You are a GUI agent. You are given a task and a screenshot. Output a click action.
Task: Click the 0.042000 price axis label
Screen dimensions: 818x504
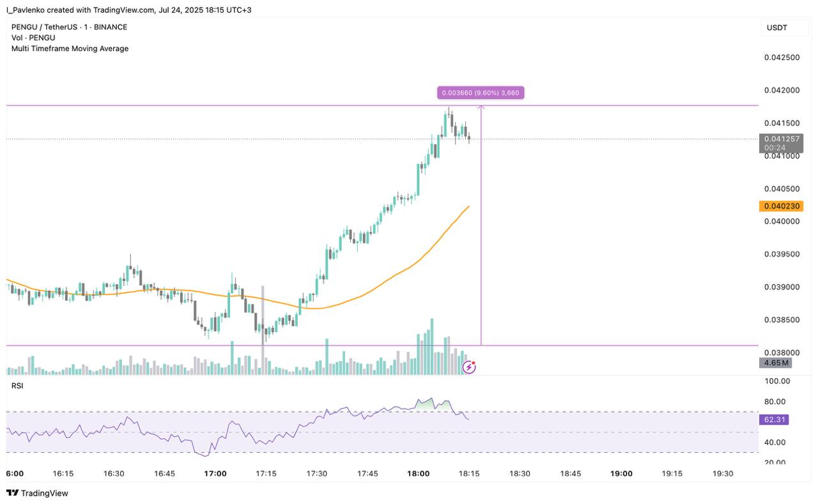[x=782, y=90]
